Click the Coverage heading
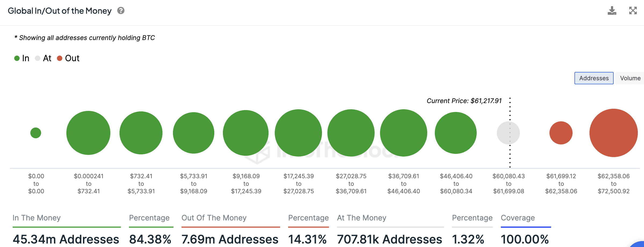This screenshot has width=644, height=247. [518, 218]
